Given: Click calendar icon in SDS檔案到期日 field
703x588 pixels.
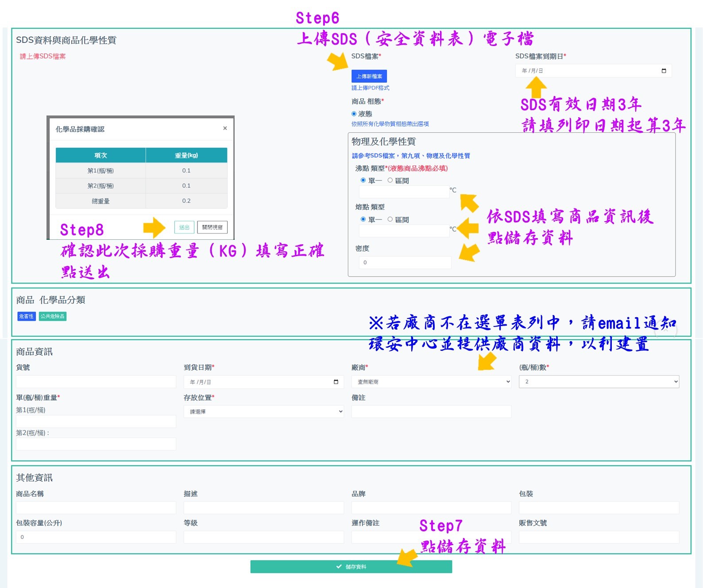Looking at the screenshot, I should click(x=664, y=71).
